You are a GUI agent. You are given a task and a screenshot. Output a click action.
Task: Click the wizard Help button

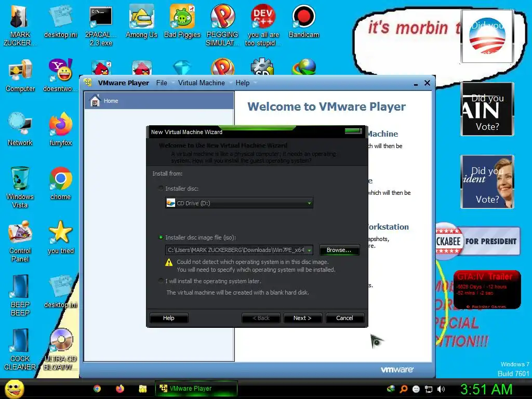coord(169,318)
